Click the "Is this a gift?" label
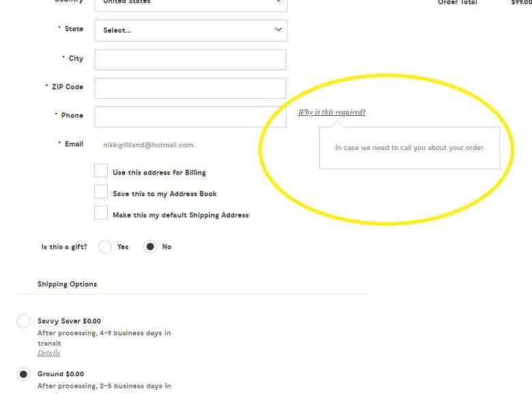Screen dimensions: 532x394 [x=64, y=247]
